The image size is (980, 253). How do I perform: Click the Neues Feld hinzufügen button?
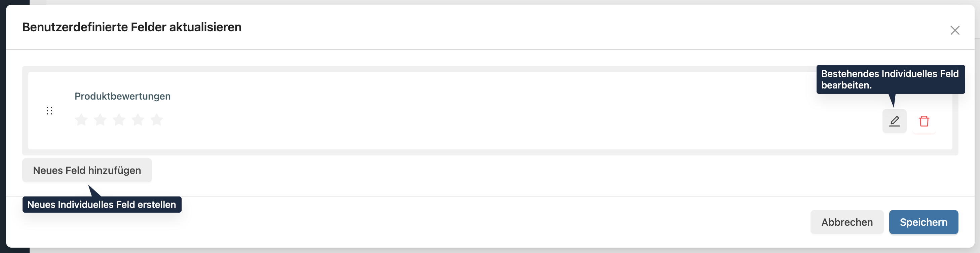point(87,170)
